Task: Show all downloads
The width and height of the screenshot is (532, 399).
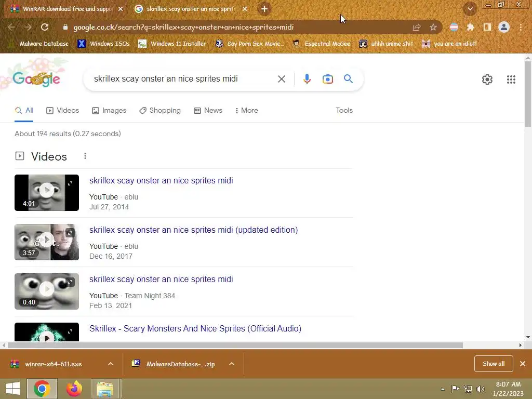Action: (494, 364)
